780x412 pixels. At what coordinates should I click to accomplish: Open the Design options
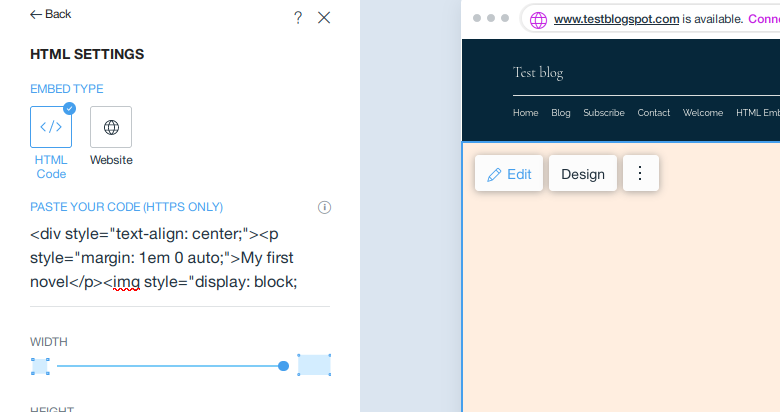(x=583, y=173)
